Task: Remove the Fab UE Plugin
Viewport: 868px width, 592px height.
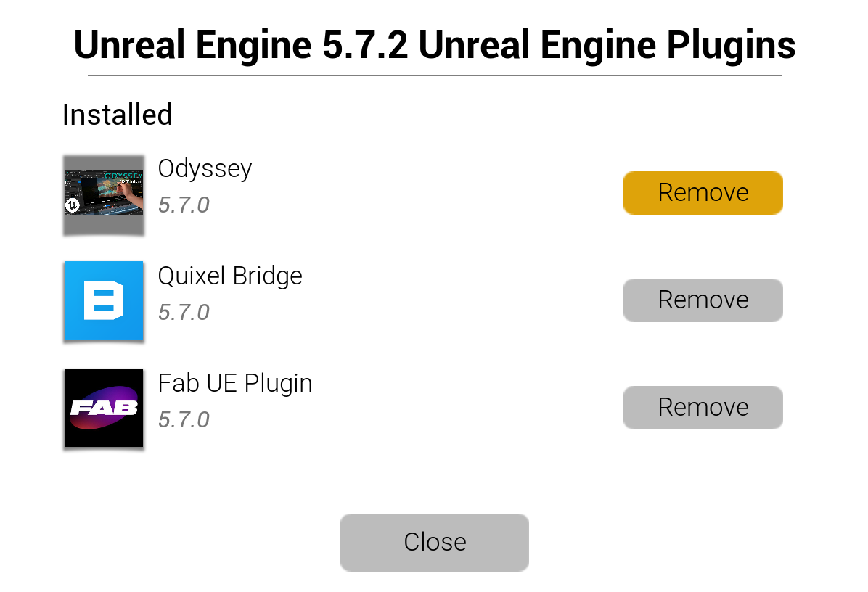Action: coord(703,408)
